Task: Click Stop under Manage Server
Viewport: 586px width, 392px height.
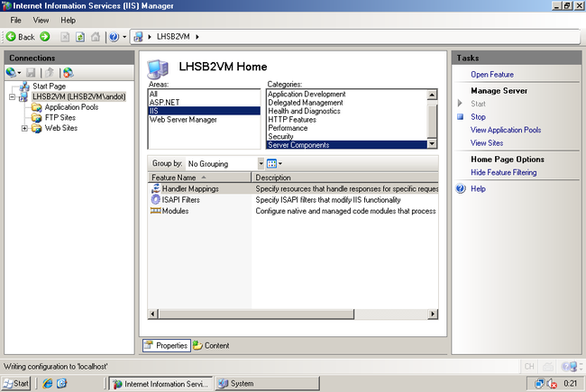Action: tap(478, 117)
